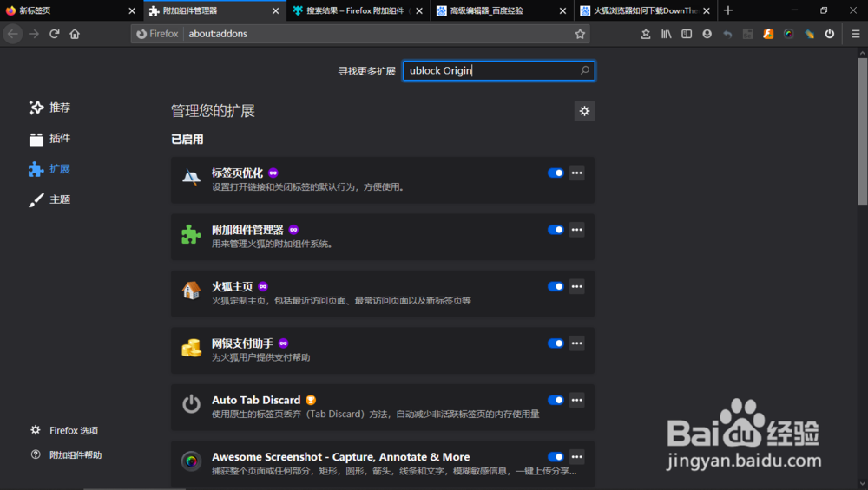Select 插件 in the sidebar
The height and width of the screenshot is (490, 868).
[x=49, y=138]
